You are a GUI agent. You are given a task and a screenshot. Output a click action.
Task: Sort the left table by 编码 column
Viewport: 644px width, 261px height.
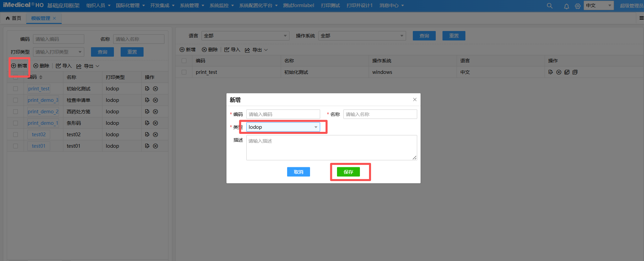41,77
